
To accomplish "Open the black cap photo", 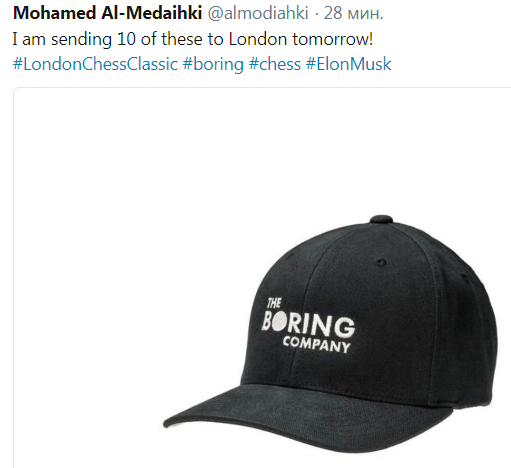I will coord(330,333).
